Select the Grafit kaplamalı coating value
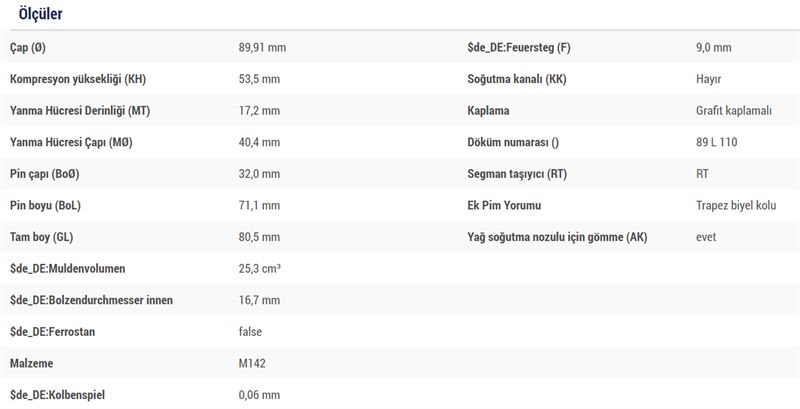This screenshot has height=409, width=800. click(734, 111)
